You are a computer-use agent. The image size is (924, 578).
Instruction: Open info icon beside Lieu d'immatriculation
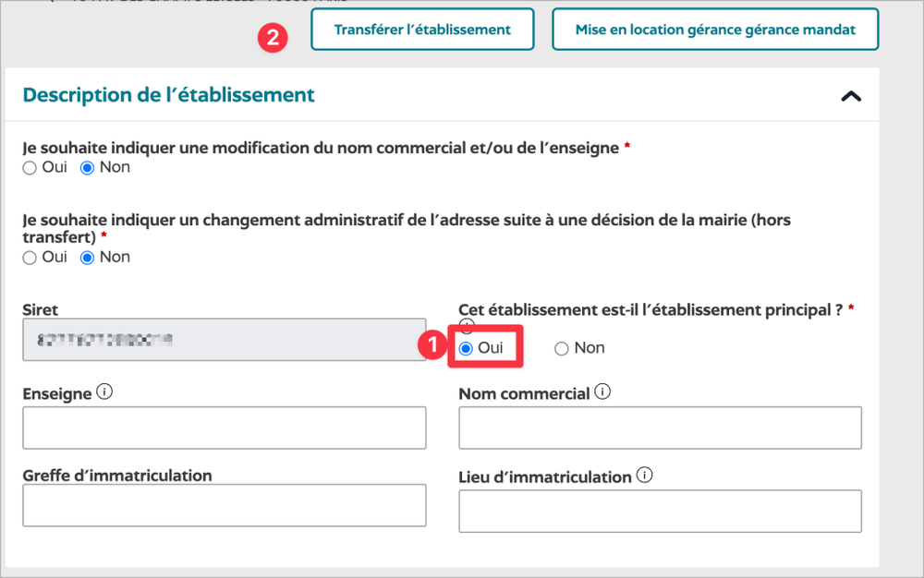click(644, 476)
